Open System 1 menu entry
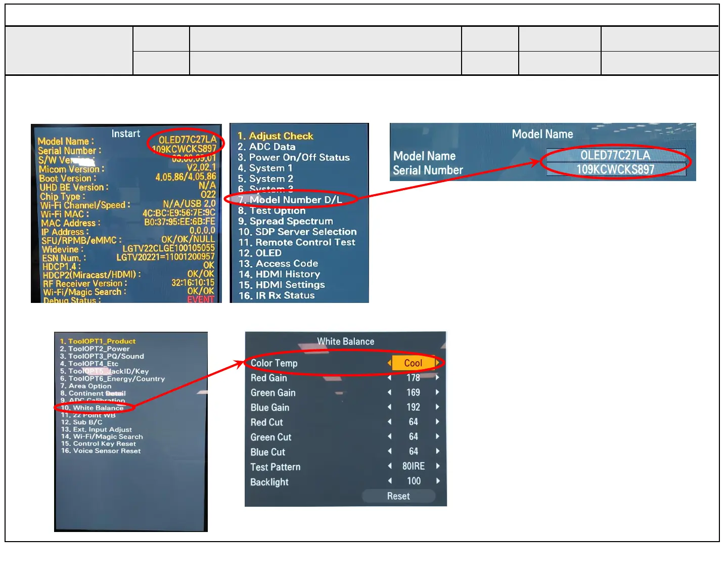Screen dimensions: 728x575 (265, 168)
